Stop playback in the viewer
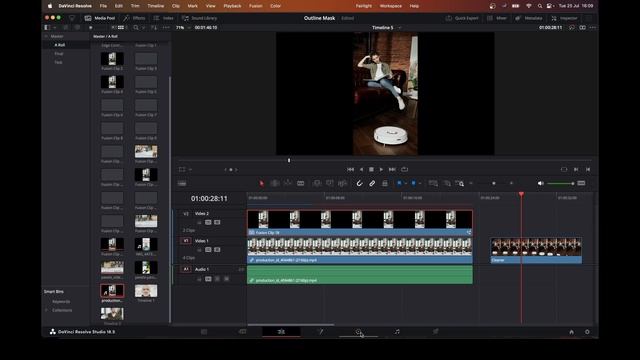Viewport: 640px width, 360px height. [x=371, y=169]
